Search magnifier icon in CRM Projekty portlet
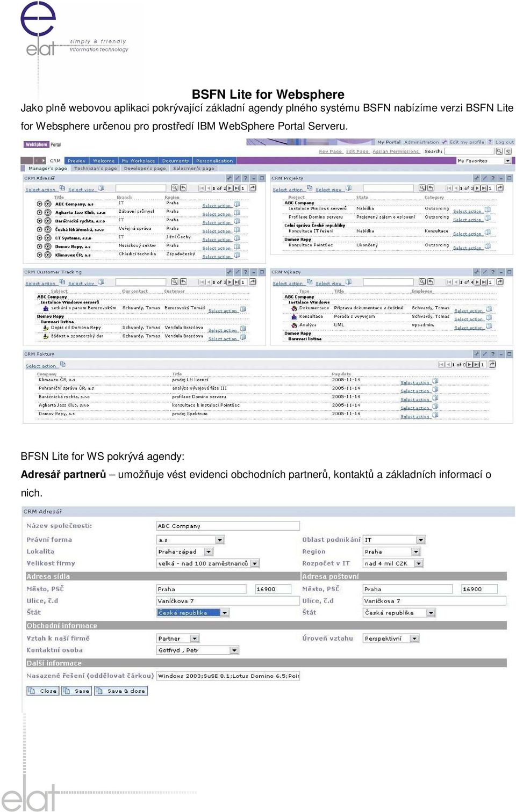516x812 pixels. click(x=422, y=188)
